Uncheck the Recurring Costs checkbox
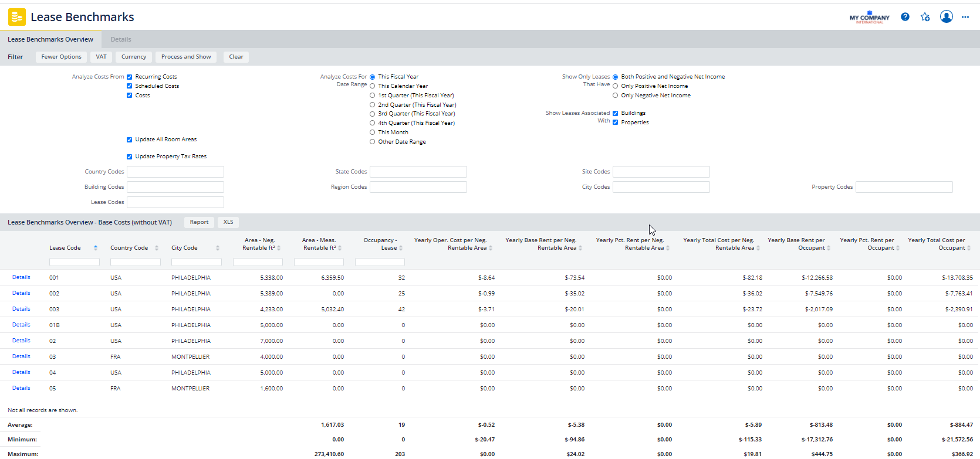This screenshot has width=980, height=459. click(130, 77)
